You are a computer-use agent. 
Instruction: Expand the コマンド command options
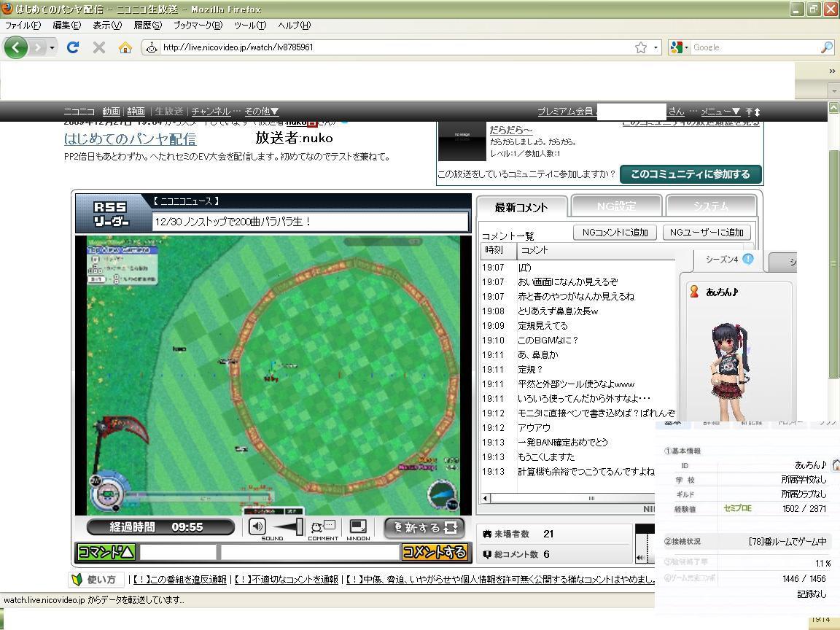click(106, 553)
